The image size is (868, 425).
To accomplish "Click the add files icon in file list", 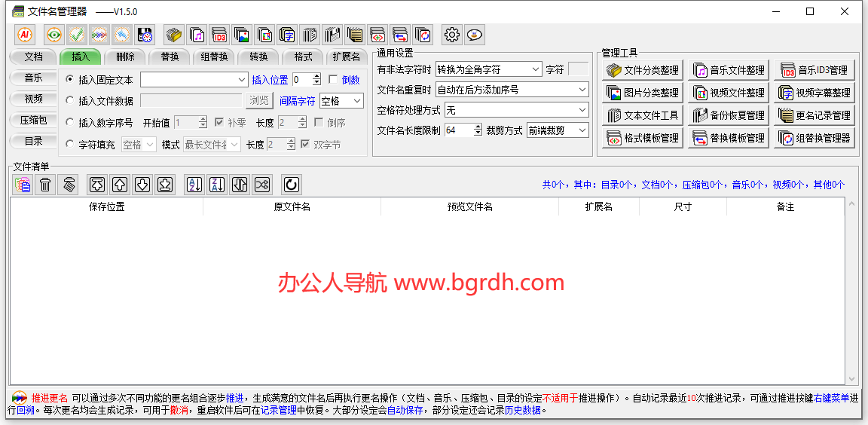I will tap(23, 185).
